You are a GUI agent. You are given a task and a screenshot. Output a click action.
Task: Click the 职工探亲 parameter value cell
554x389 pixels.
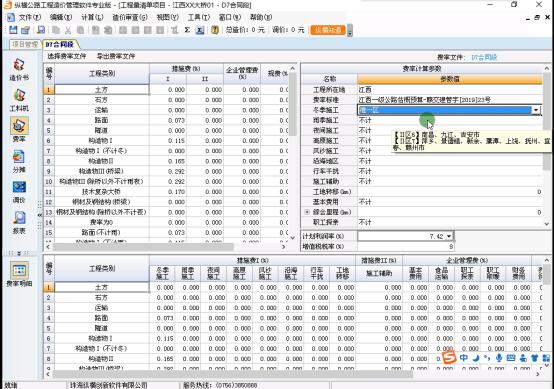[449, 222]
